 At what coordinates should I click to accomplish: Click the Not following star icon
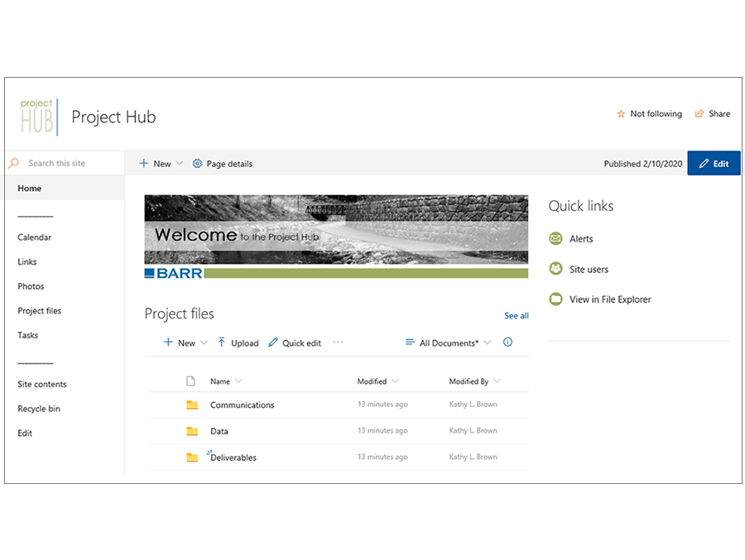(621, 114)
